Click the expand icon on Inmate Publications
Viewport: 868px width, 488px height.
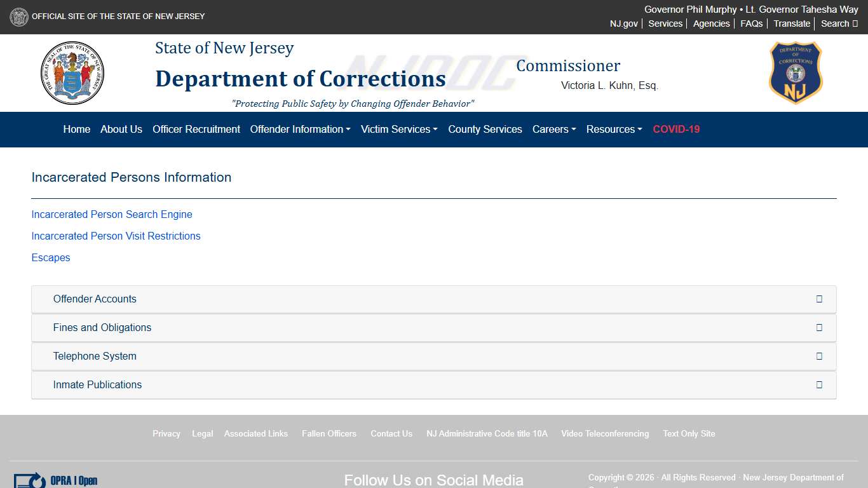[x=819, y=384]
